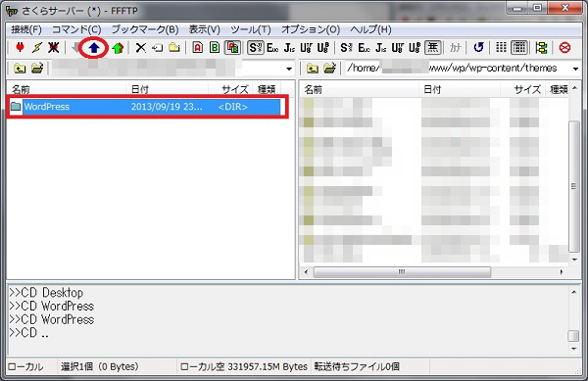
Task: Enable list view display mode icon
Action: (x=501, y=48)
